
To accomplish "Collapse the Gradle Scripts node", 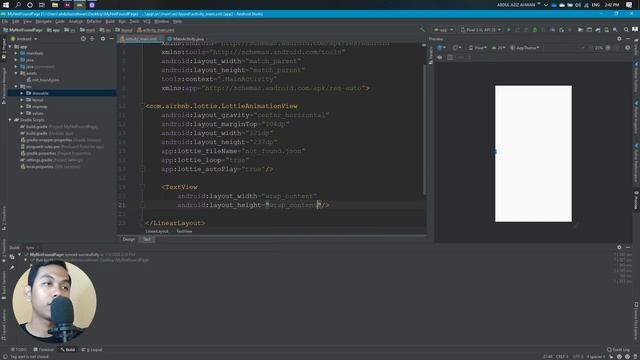I will [10, 120].
